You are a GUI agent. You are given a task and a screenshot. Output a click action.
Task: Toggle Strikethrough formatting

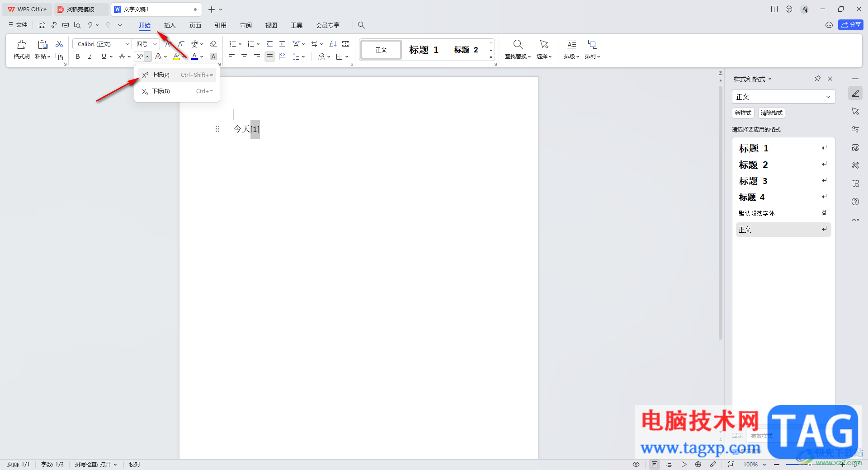click(x=122, y=56)
